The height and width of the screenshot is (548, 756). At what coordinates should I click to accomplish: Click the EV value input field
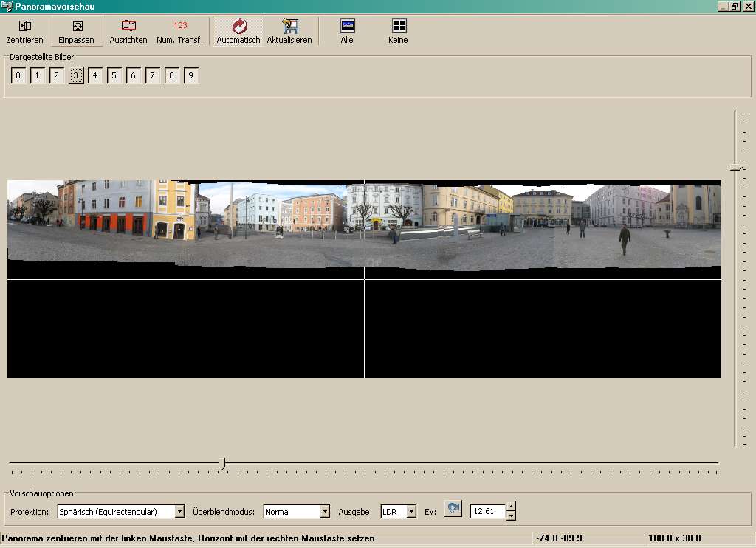(x=487, y=511)
